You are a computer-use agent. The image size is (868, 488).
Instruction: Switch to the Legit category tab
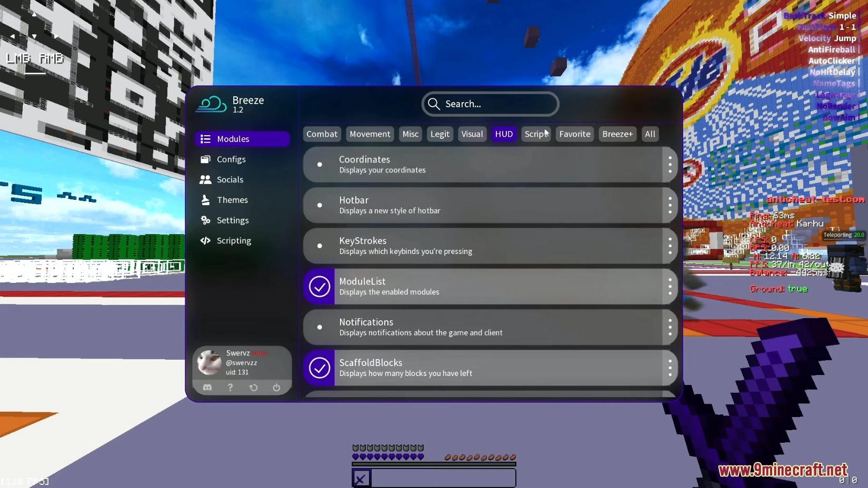(x=440, y=134)
